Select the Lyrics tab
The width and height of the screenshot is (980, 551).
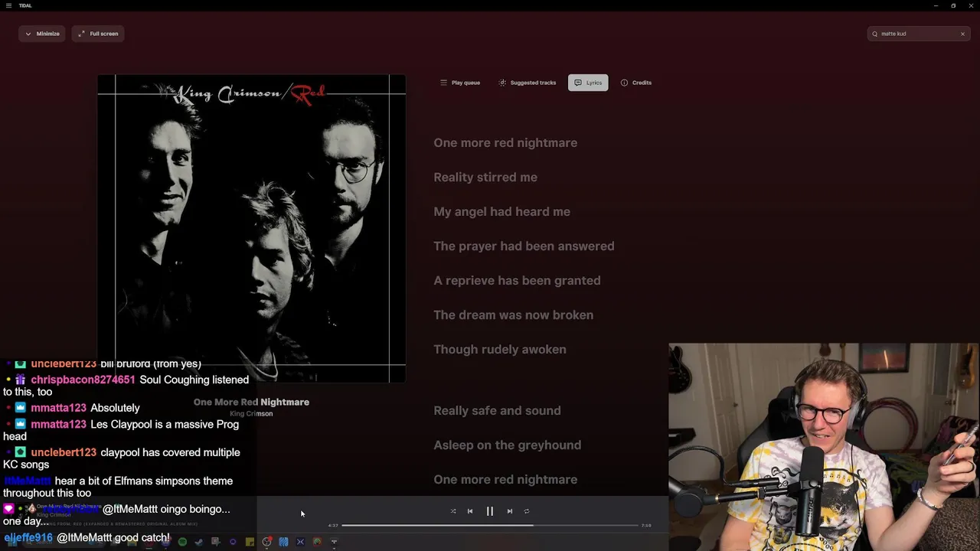coord(588,83)
